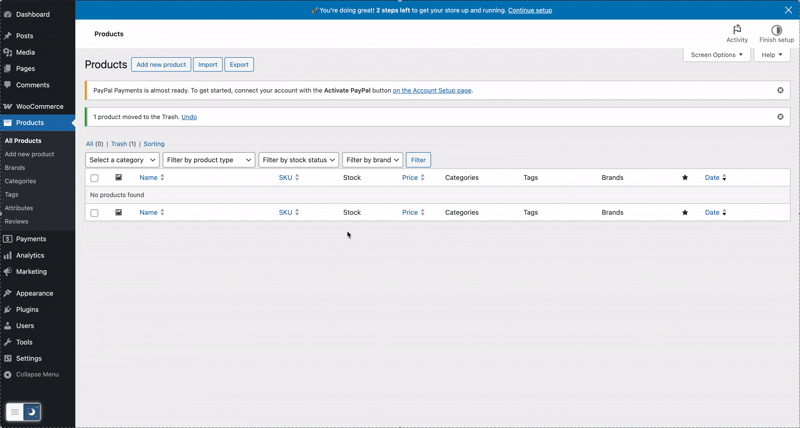The height and width of the screenshot is (428, 800).
Task: Open the Filter by stock status dropdown
Action: (298, 160)
